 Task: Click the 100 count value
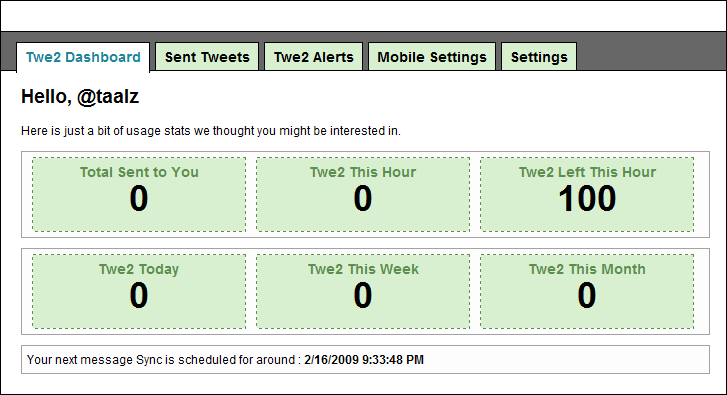click(x=587, y=198)
